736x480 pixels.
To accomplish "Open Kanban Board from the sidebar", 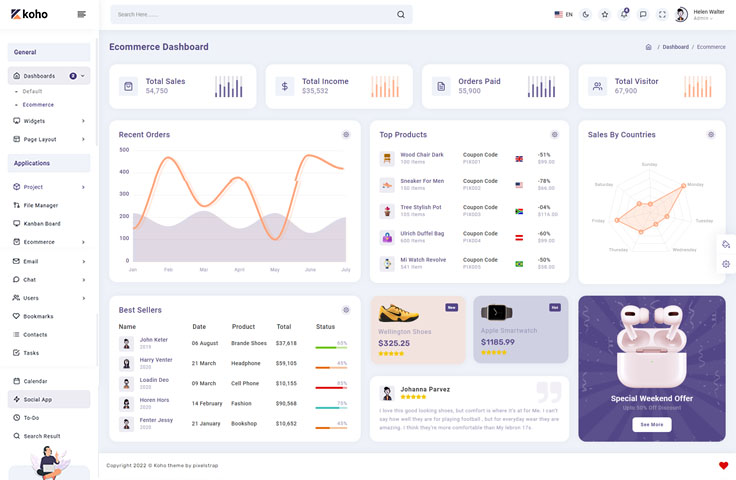I will click(42, 223).
